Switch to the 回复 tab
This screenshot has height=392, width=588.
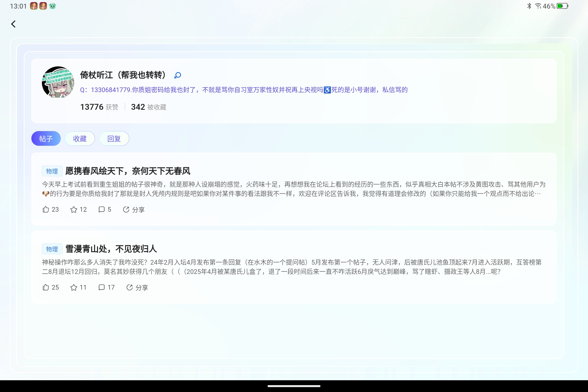(114, 138)
